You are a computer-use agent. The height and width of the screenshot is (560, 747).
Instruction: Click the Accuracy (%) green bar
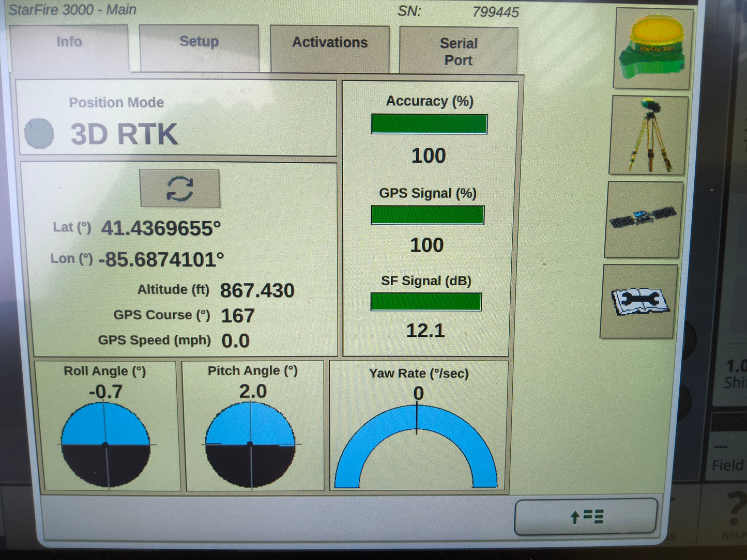coord(429,124)
